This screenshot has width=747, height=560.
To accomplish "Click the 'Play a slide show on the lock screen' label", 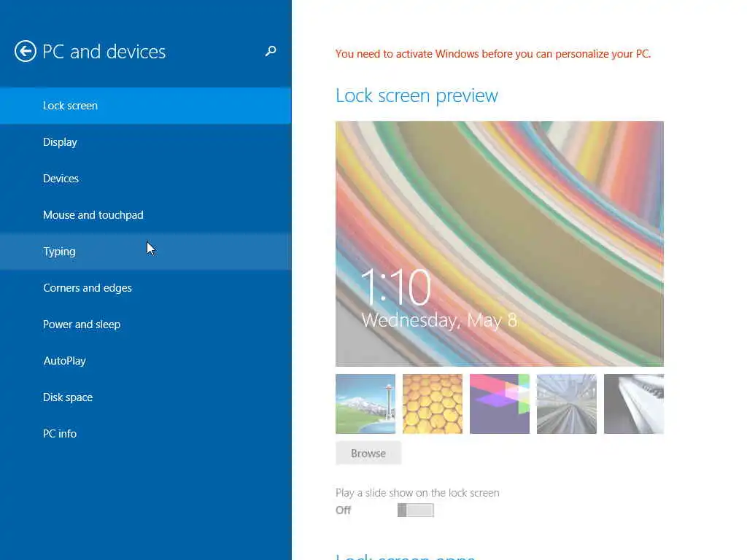I will tap(417, 493).
